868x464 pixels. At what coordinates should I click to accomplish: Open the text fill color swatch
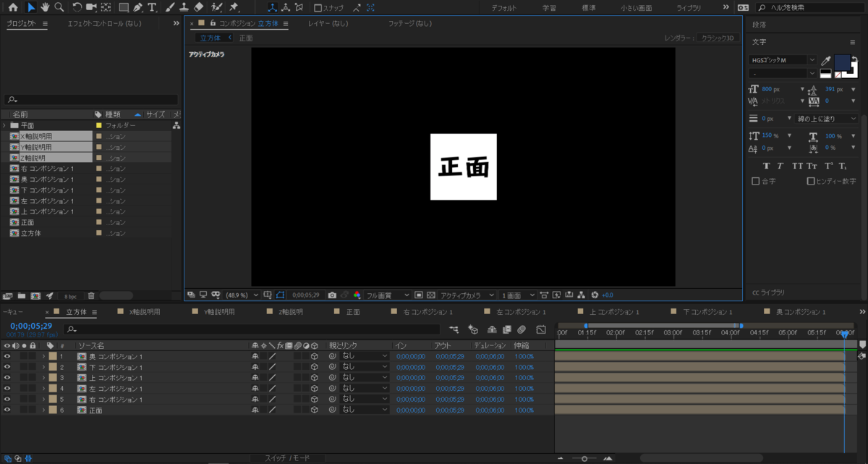(843, 62)
